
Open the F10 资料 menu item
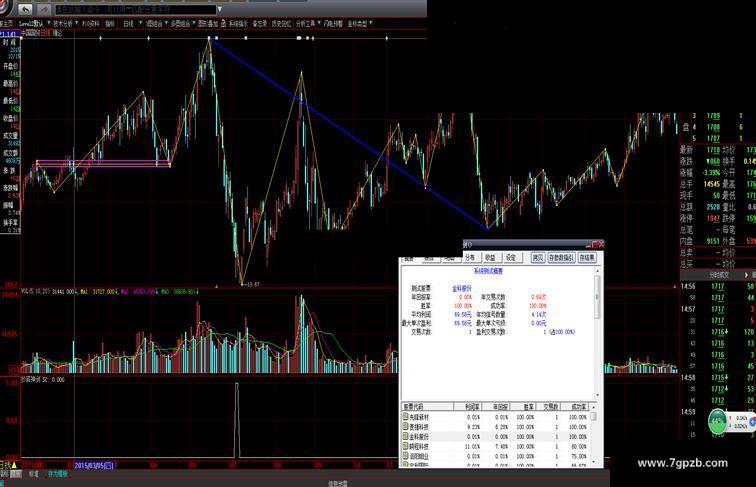coord(90,23)
